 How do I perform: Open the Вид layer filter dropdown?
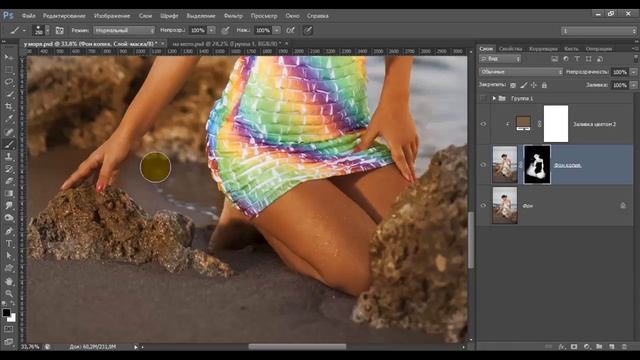coord(500,59)
